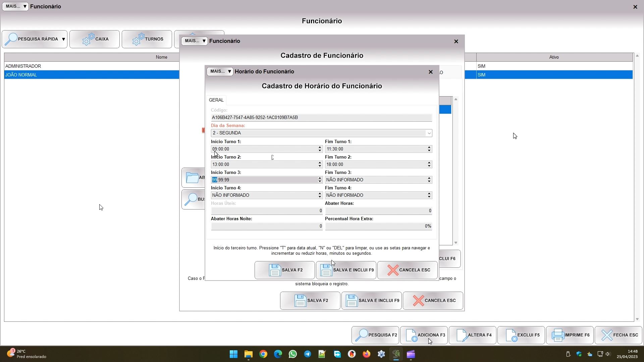Open the MAIS menu in the Horário do Funcionário dialog
This screenshot has width=644, height=362.
(220, 71)
